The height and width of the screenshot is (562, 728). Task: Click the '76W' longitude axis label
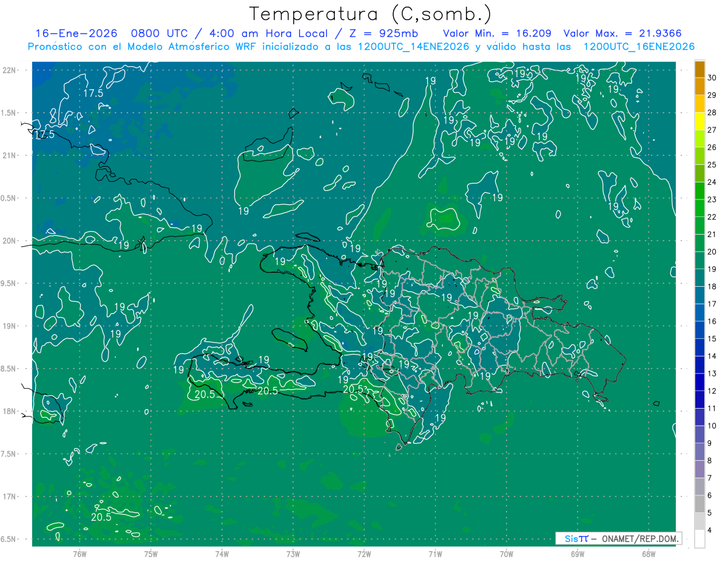click(79, 554)
